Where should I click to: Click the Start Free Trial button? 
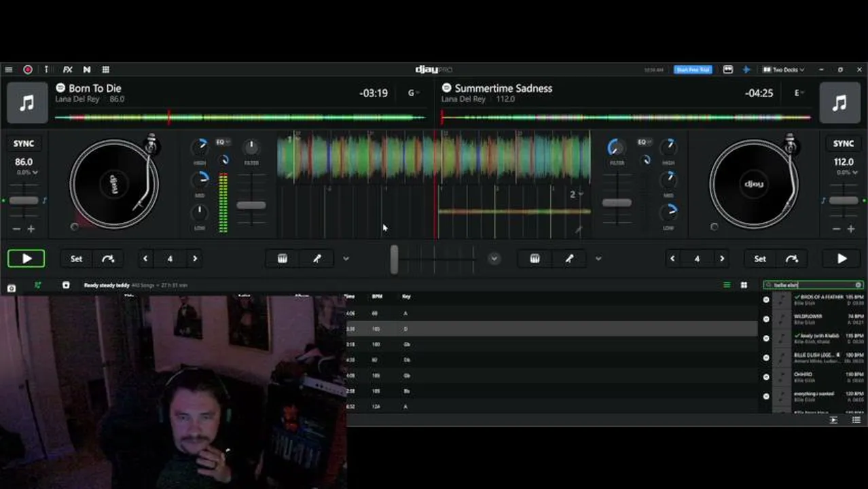tap(693, 69)
